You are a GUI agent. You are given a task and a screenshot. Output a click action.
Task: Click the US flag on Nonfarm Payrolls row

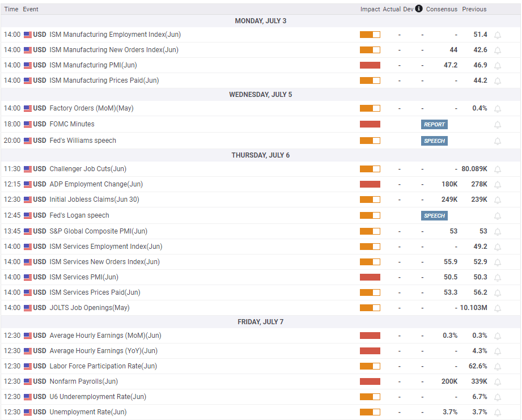click(28, 381)
